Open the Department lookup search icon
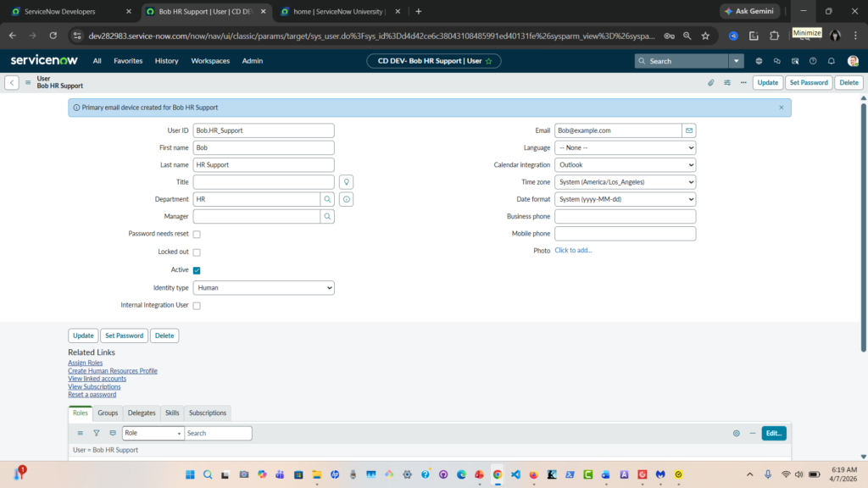The image size is (868, 488). [327, 199]
